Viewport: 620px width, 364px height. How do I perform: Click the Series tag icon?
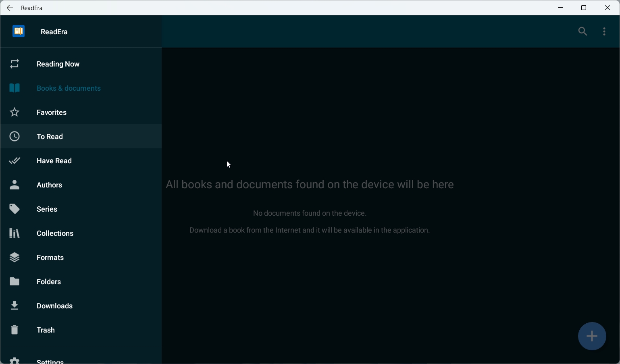tap(15, 209)
